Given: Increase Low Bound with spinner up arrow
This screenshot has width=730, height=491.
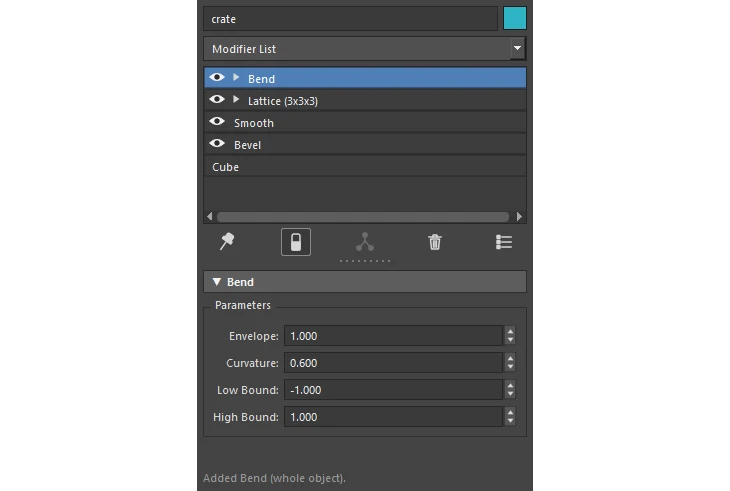Looking at the screenshot, I should pyautogui.click(x=510, y=385).
